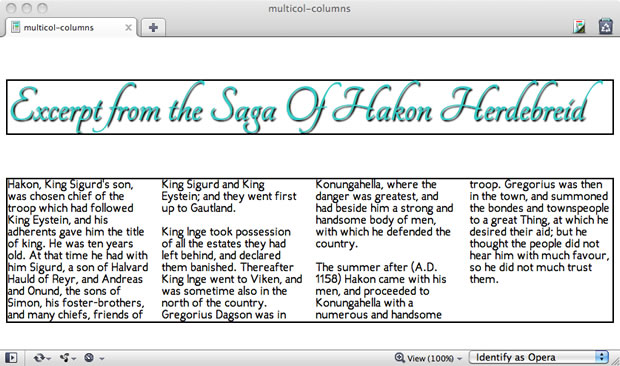Click text "so he did not much trust"
Viewport: 620px width, 366px height.
point(531,268)
